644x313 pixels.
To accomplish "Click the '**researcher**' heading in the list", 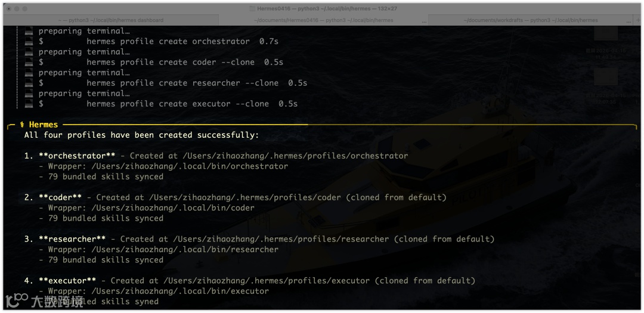I will pos(72,238).
